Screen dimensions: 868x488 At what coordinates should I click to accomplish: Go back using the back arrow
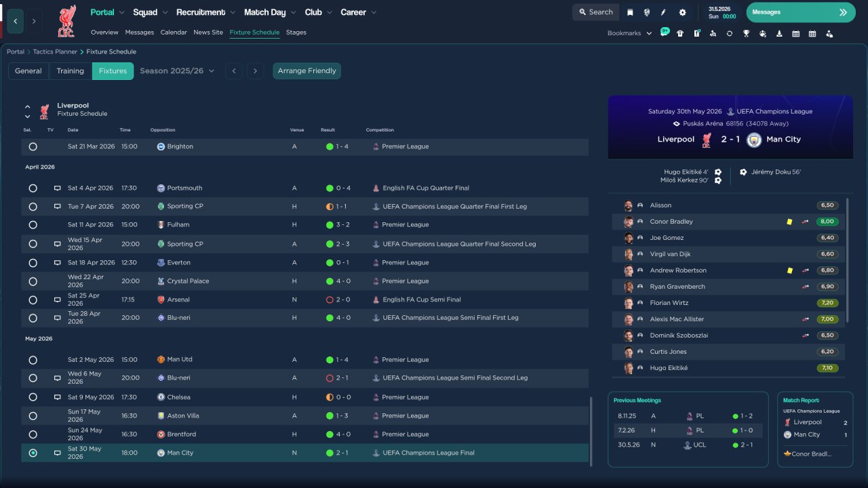click(x=16, y=21)
